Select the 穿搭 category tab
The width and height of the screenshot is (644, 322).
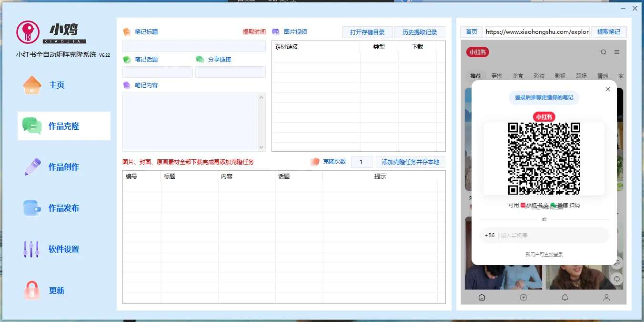tap(497, 76)
